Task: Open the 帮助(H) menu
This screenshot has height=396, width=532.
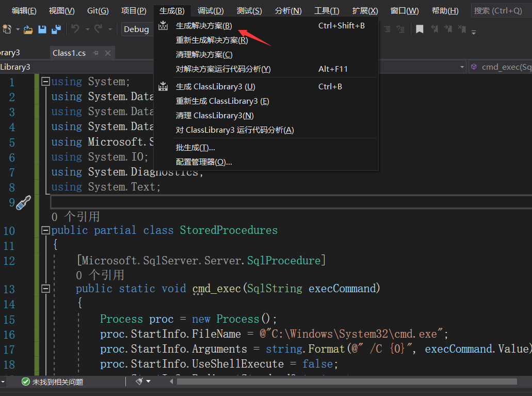Action: point(445,11)
